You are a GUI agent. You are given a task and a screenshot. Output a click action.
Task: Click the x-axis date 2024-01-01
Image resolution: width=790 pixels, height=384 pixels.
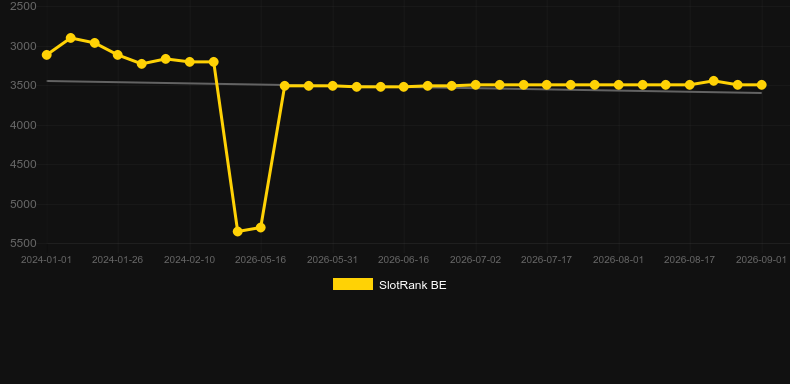coord(46,260)
